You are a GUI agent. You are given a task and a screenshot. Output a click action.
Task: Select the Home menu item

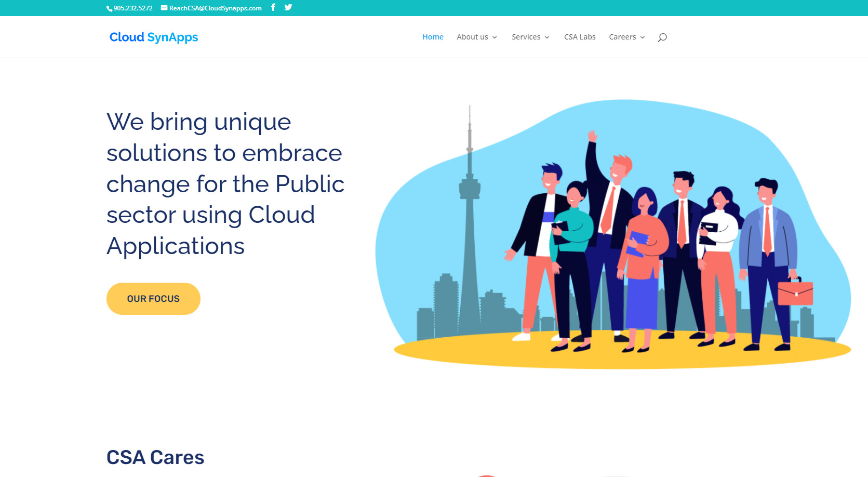433,37
